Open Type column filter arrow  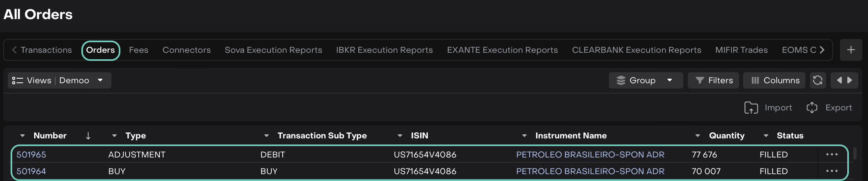[x=114, y=136]
